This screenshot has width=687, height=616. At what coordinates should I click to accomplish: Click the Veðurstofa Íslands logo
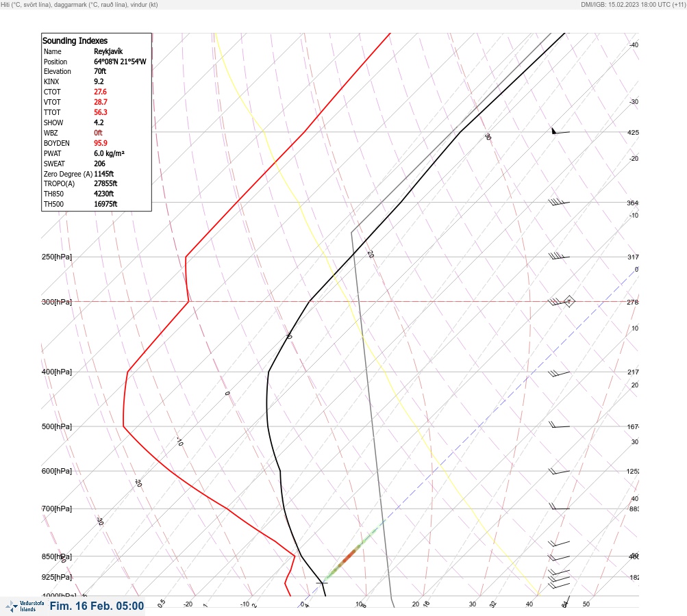25,606
